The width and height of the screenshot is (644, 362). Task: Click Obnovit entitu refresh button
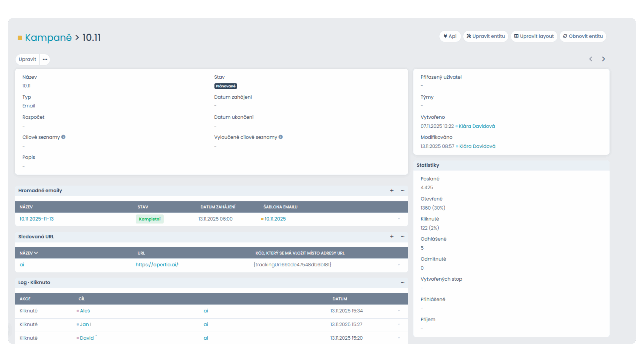(x=583, y=36)
